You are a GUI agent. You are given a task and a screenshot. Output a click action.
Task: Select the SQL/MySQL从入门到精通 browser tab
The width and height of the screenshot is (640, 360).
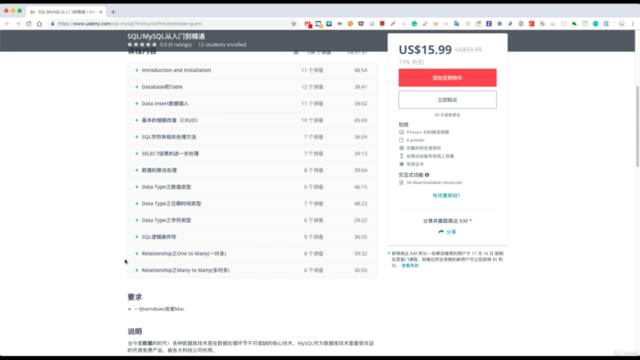pyautogui.click(x=65, y=12)
